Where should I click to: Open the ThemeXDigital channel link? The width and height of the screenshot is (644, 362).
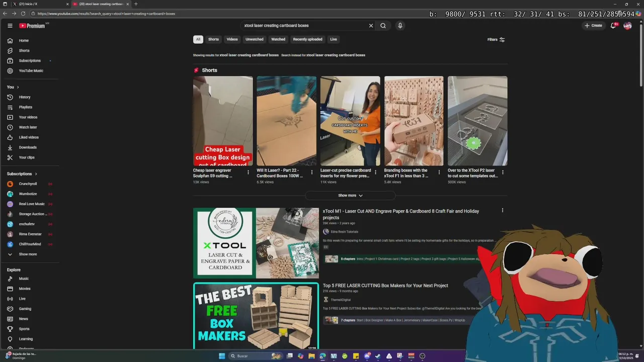pos(341,300)
